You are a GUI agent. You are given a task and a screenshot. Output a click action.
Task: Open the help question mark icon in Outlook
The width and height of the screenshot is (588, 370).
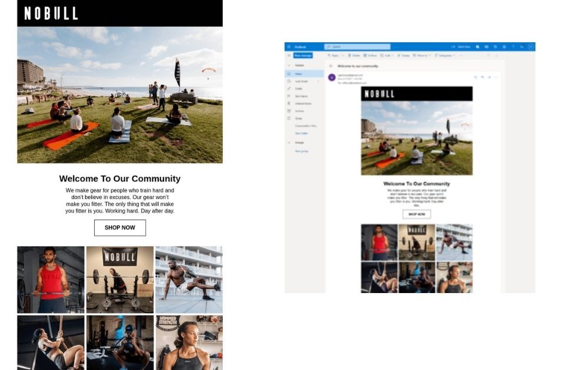click(x=513, y=47)
